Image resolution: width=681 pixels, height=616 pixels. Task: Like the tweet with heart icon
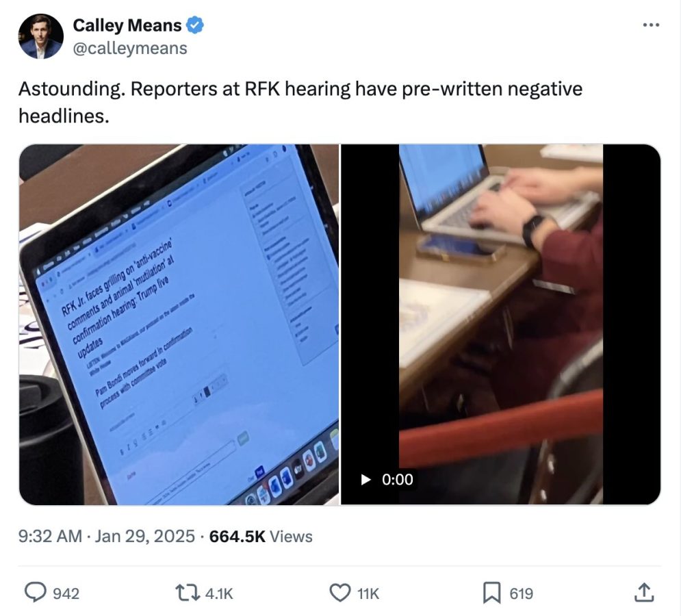(340, 593)
